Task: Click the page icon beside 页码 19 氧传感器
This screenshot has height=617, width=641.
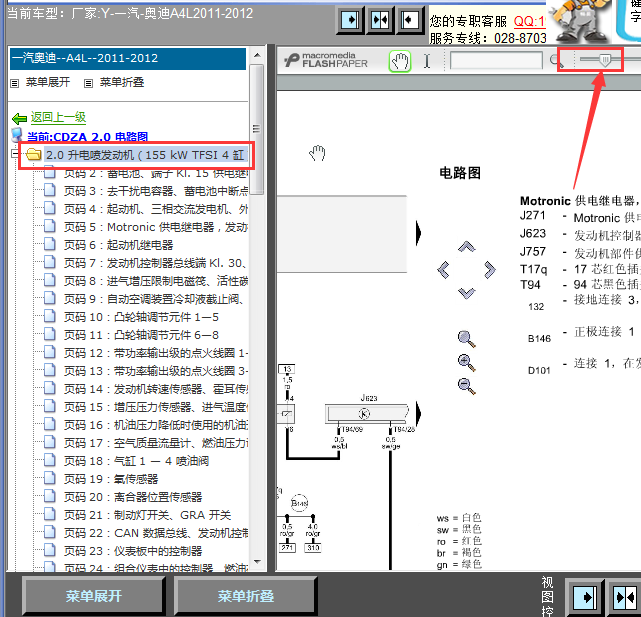Action: pyautogui.click(x=50, y=478)
